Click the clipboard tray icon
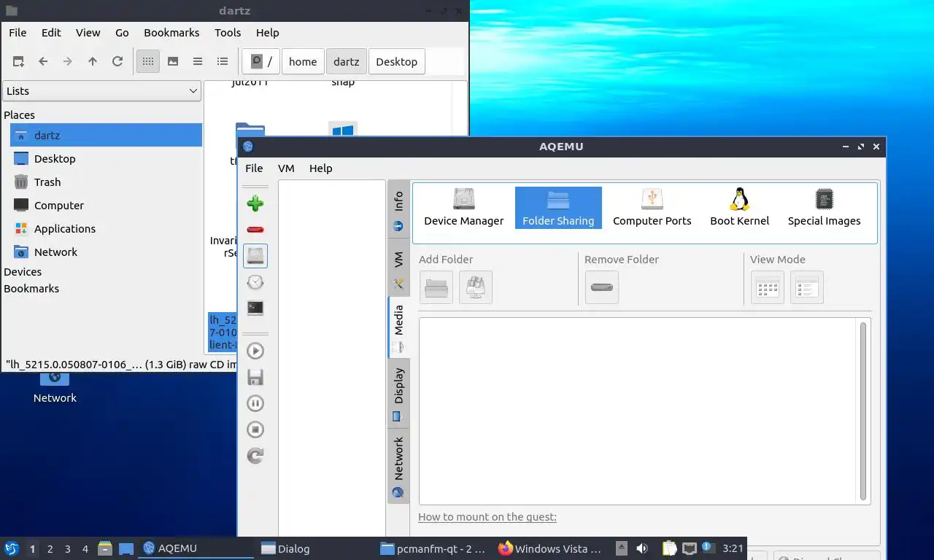Screen dimensions: 934x560 [669, 548]
